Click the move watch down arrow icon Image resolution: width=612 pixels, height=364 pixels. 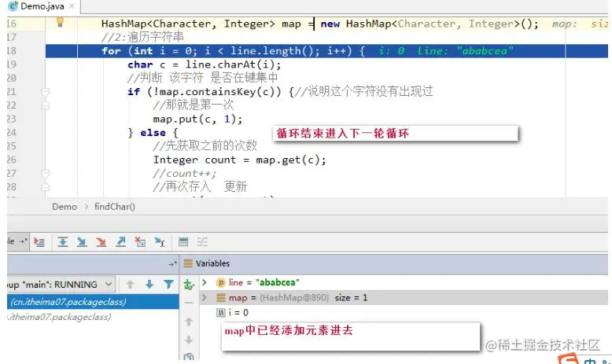click(189, 340)
